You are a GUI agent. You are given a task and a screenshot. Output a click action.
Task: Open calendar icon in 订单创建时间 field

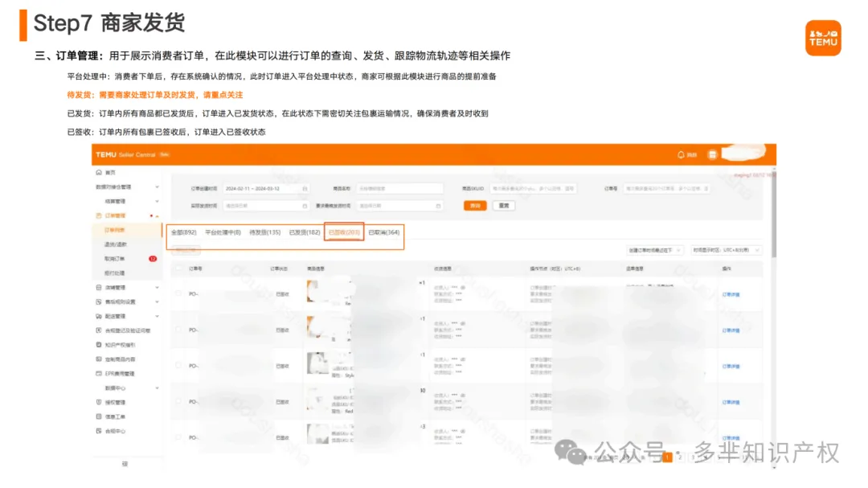[305, 189]
